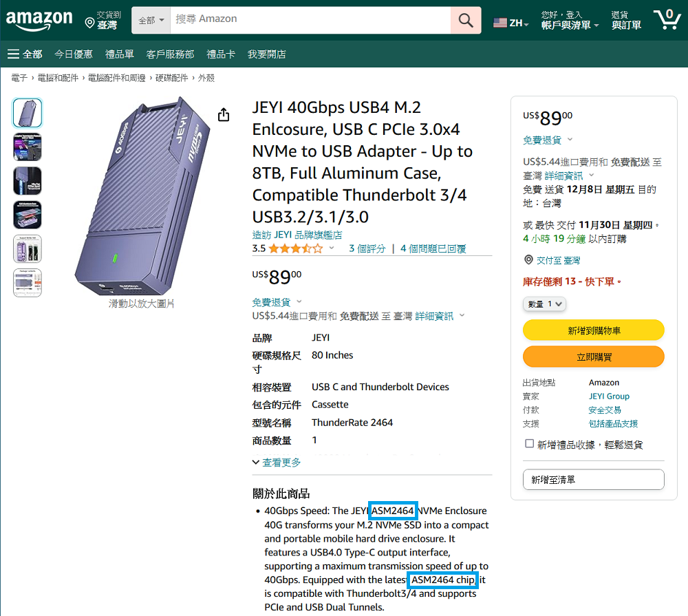Viewport: 688px width, 616px height.
Task: Click the US flag language selector
Action: [510, 23]
